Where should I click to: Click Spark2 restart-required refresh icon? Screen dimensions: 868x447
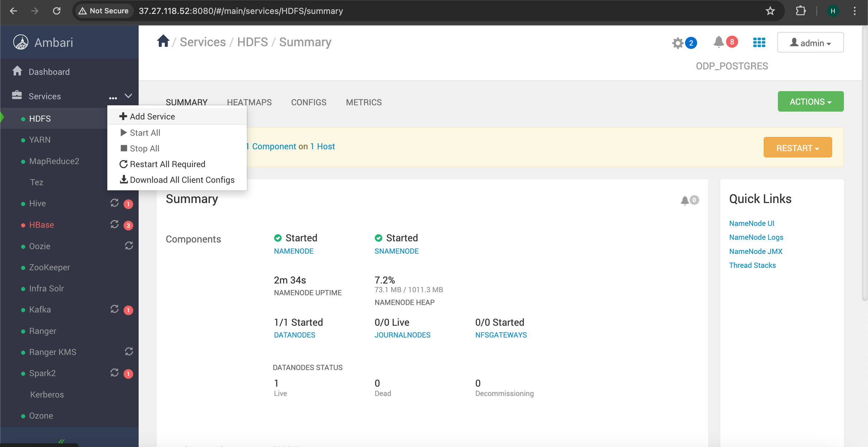tap(115, 373)
